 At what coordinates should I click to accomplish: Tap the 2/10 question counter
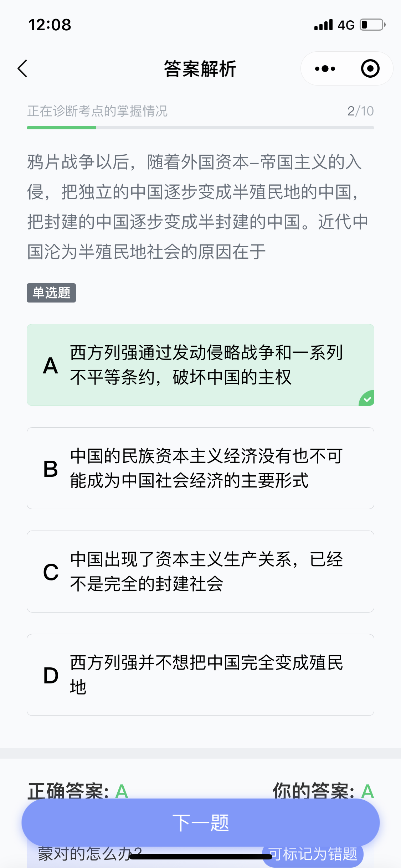coord(360,111)
